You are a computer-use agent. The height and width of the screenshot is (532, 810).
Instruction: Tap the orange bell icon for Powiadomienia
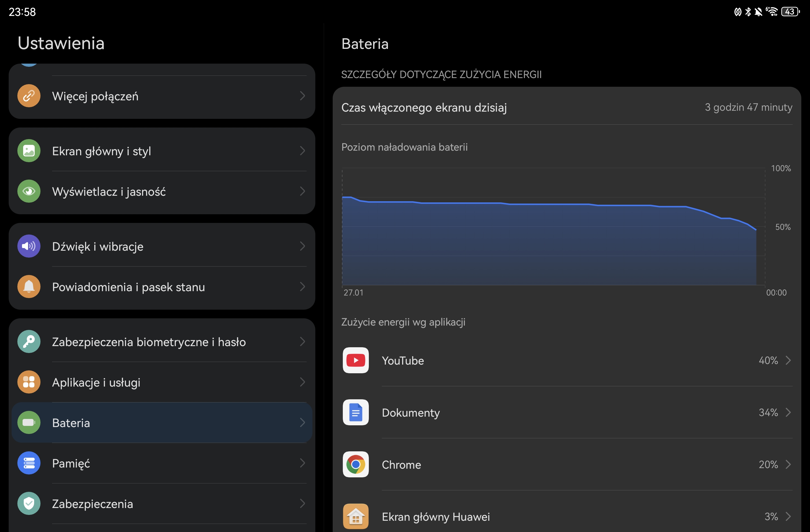pyautogui.click(x=29, y=287)
